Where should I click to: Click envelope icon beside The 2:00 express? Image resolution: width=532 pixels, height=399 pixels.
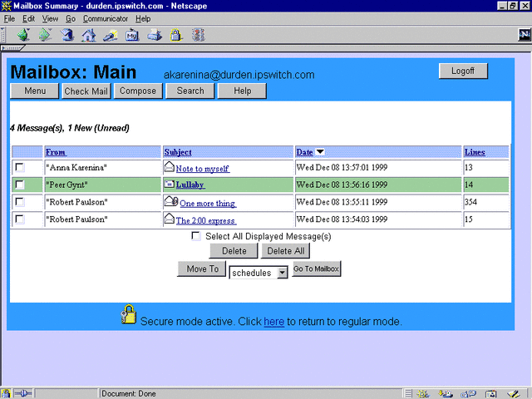click(x=169, y=218)
